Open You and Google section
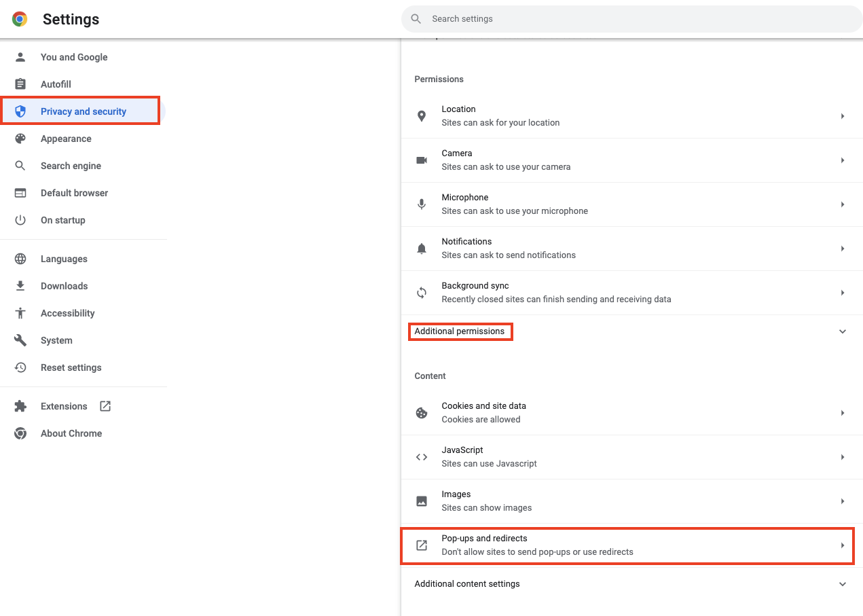The height and width of the screenshot is (616, 863). [74, 57]
